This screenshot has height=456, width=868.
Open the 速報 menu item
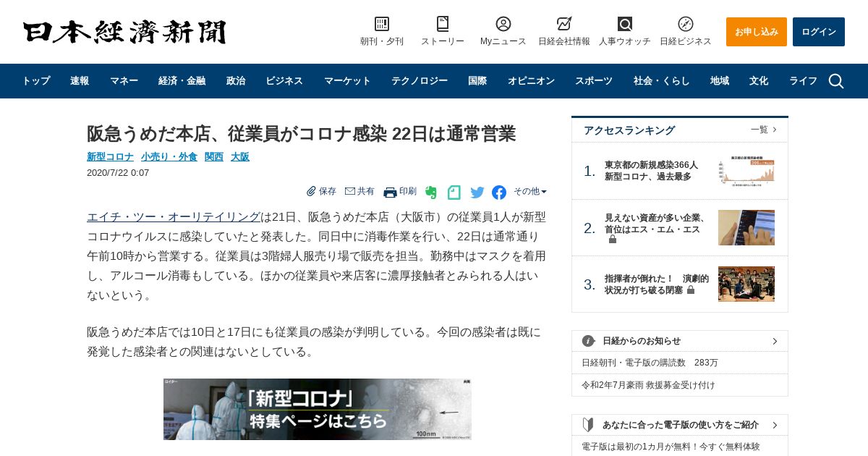[x=80, y=81]
